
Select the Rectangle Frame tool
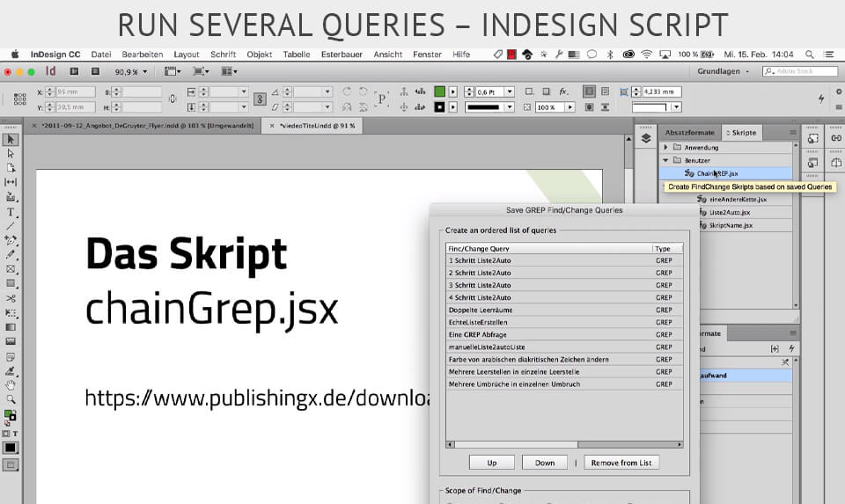(11, 268)
